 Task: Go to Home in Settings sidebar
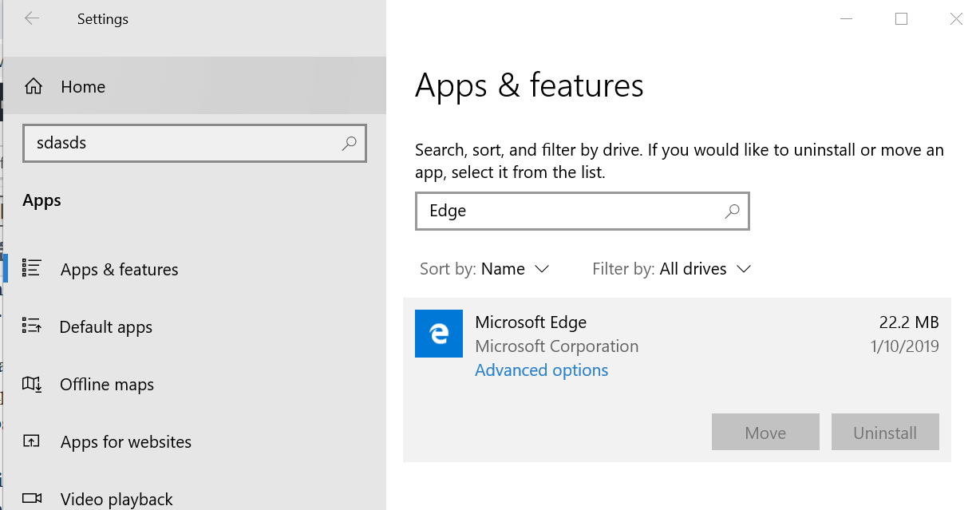tap(193, 86)
